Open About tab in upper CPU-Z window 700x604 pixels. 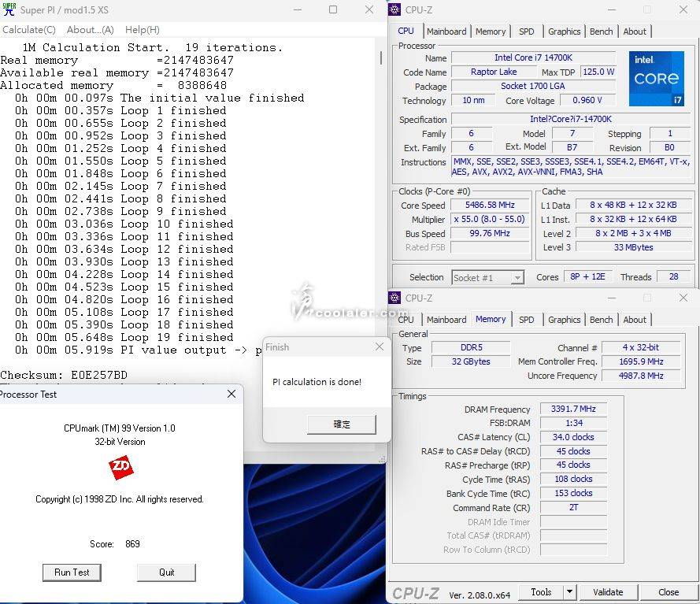(x=635, y=31)
